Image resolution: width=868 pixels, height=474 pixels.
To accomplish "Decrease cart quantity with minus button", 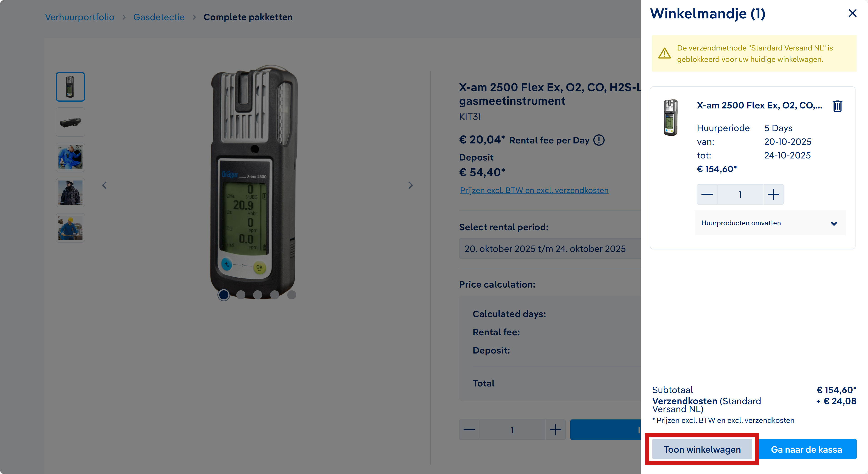I will coord(707,195).
